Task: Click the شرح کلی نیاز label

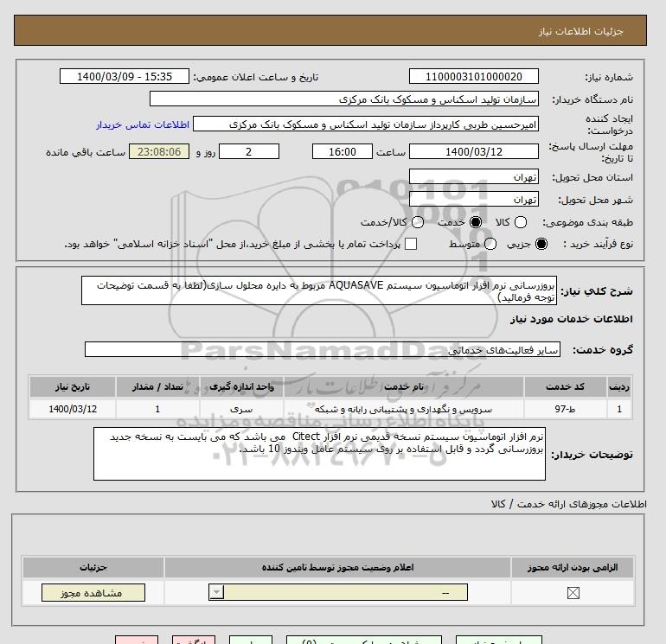Action: point(597,291)
